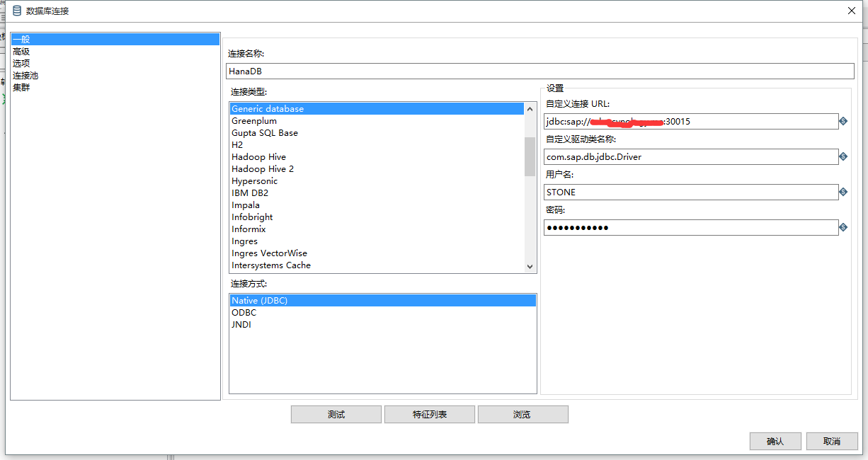Open the 集群 settings page
868x460 pixels.
(x=115, y=88)
